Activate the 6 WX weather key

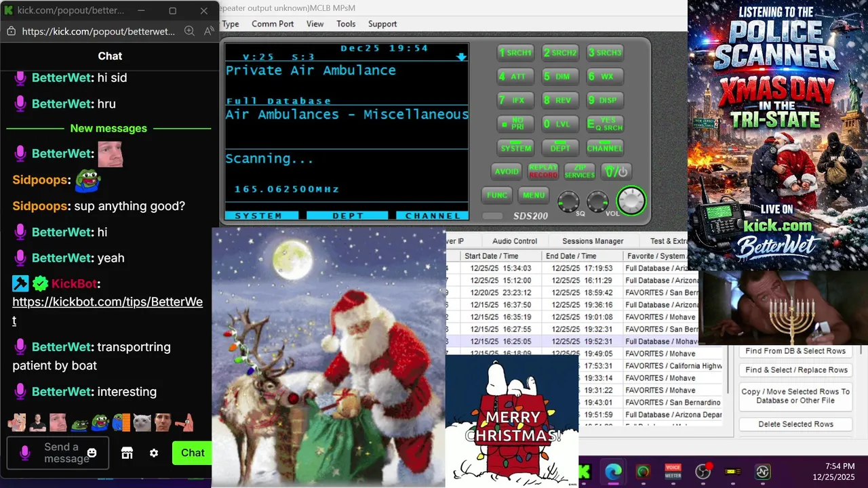605,77
